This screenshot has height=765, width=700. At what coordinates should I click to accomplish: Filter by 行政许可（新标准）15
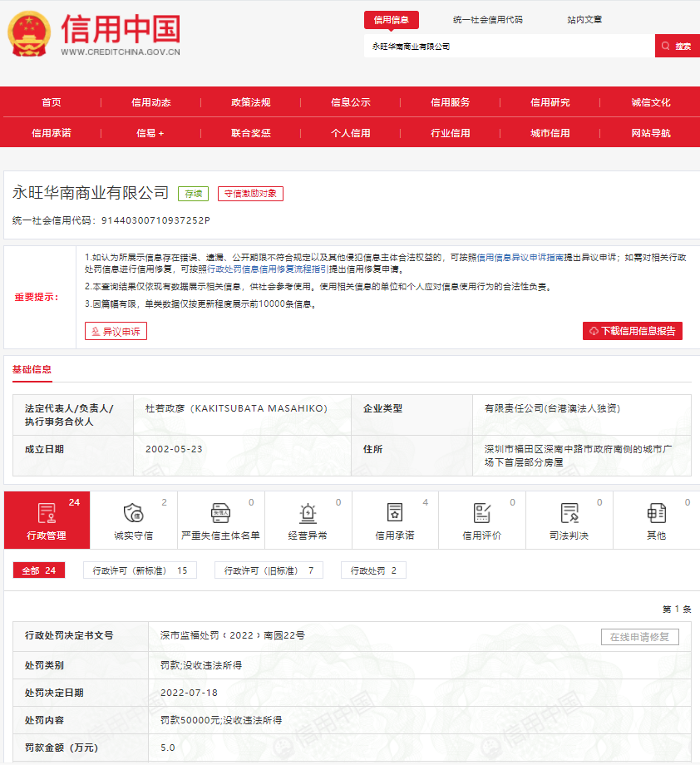tap(140, 570)
